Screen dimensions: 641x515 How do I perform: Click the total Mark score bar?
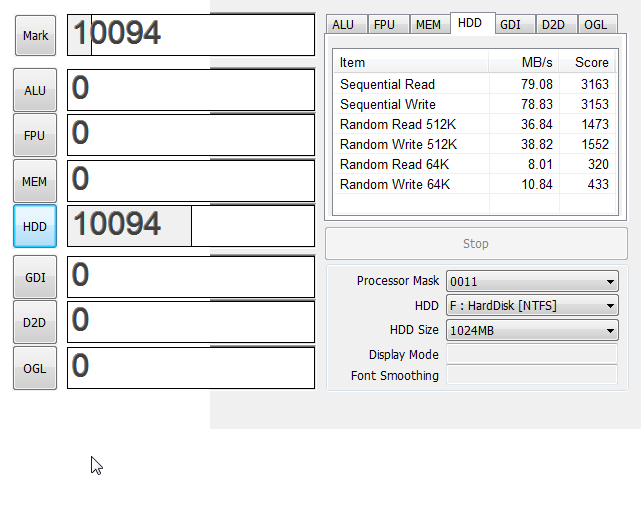(x=191, y=35)
